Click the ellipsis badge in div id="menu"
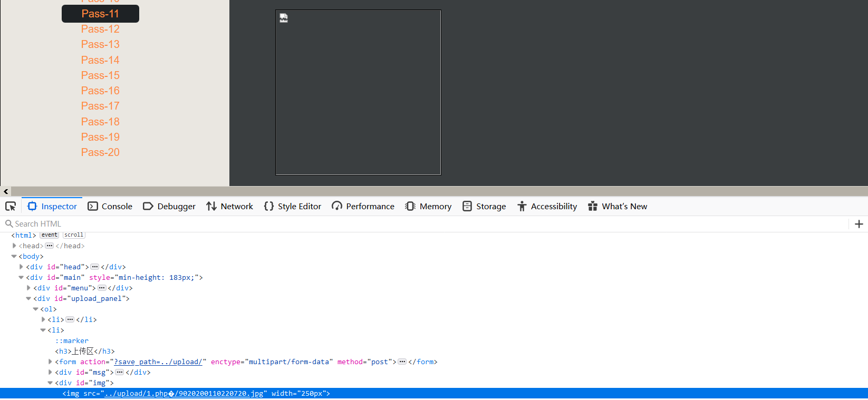 point(102,288)
